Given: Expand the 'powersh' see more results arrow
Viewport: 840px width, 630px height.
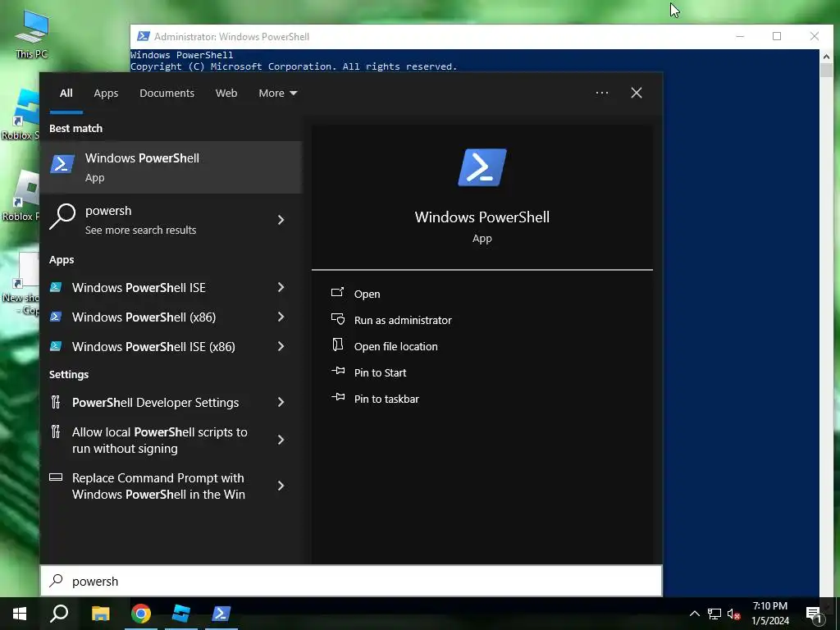Looking at the screenshot, I should pos(281,220).
